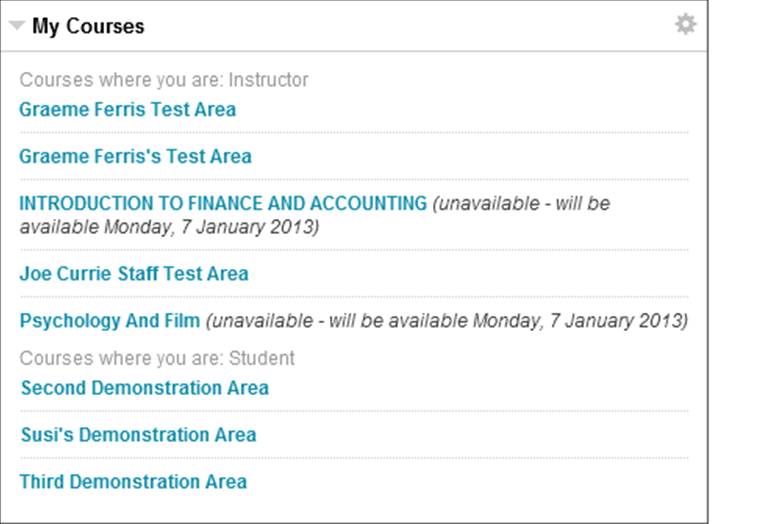Click dotted divider above Third Demonstration Area
The image size is (758, 524).
point(353,458)
